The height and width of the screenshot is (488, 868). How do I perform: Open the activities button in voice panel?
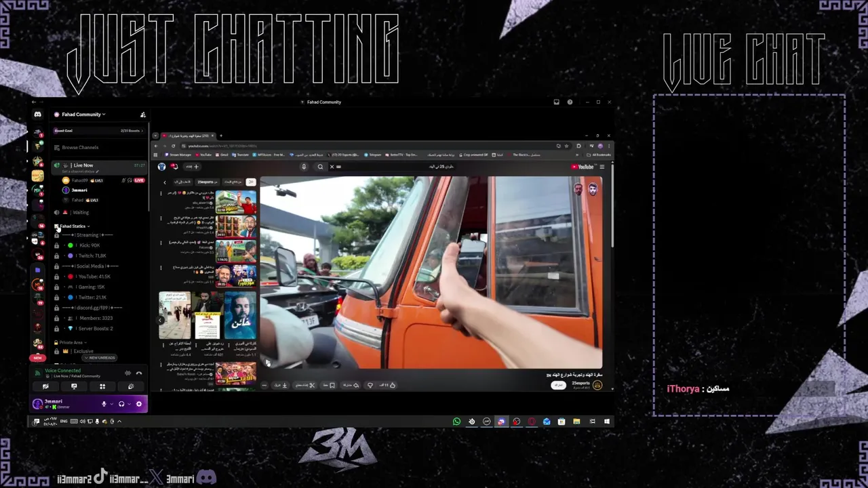point(102,386)
